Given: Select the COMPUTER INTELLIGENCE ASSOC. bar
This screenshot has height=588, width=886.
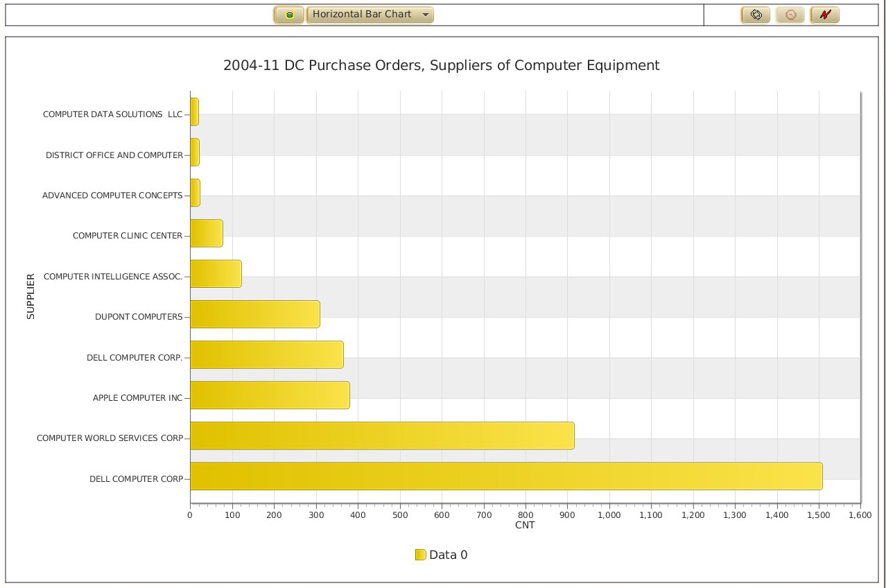Looking at the screenshot, I should click(216, 274).
